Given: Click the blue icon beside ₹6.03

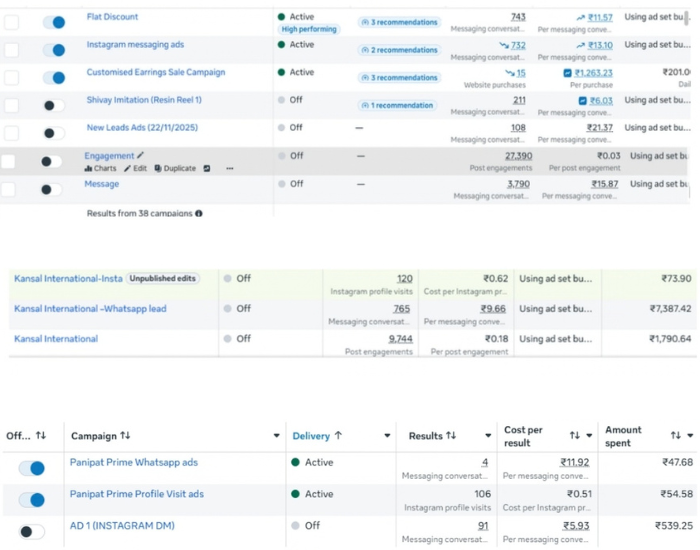Looking at the screenshot, I should point(583,101).
